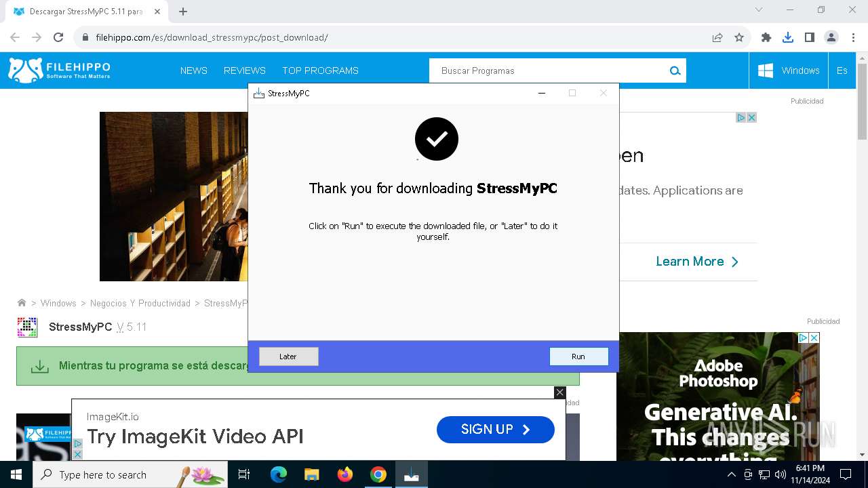Viewport: 868px width, 488px height.
Task: Click the search magnifier button
Action: click(x=675, y=70)
